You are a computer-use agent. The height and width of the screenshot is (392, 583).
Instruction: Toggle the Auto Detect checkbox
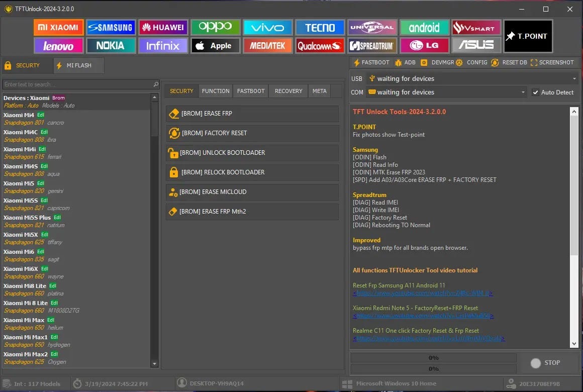click(535, 92)
